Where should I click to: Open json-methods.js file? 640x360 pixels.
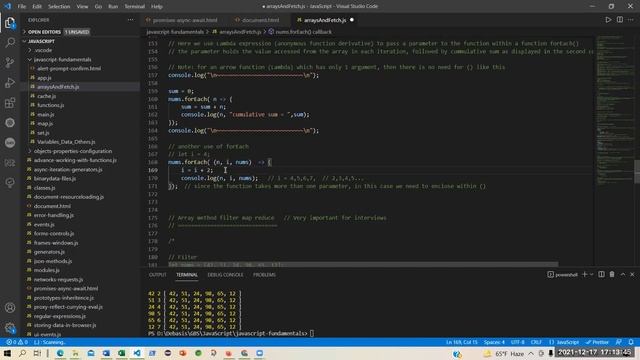(x=53, y=261)
